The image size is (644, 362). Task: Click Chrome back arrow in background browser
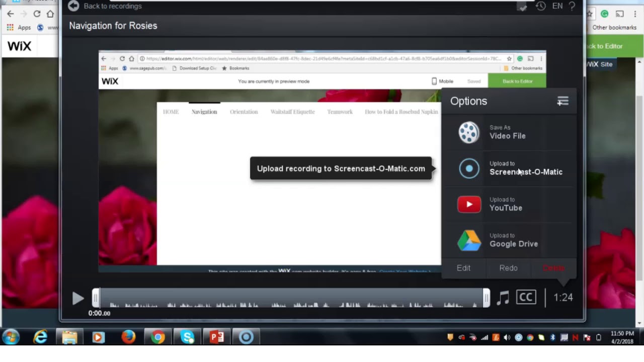[11, 14]
